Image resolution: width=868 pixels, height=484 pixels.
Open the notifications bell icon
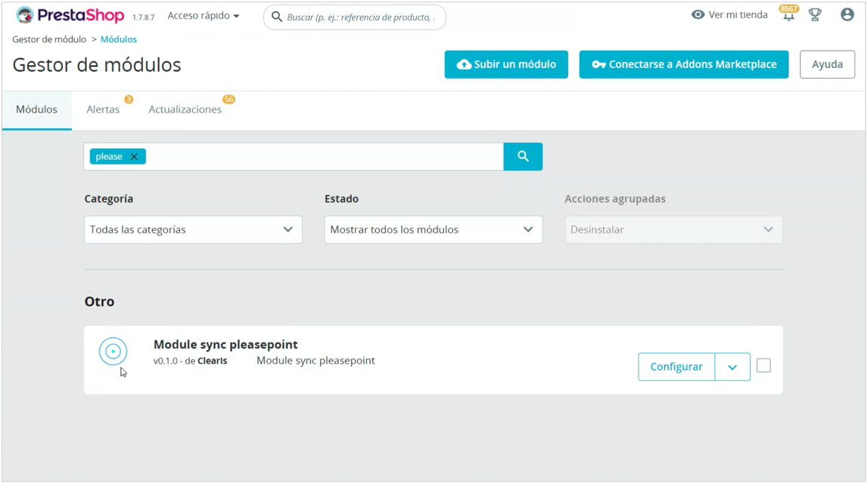tap(789, 16)
